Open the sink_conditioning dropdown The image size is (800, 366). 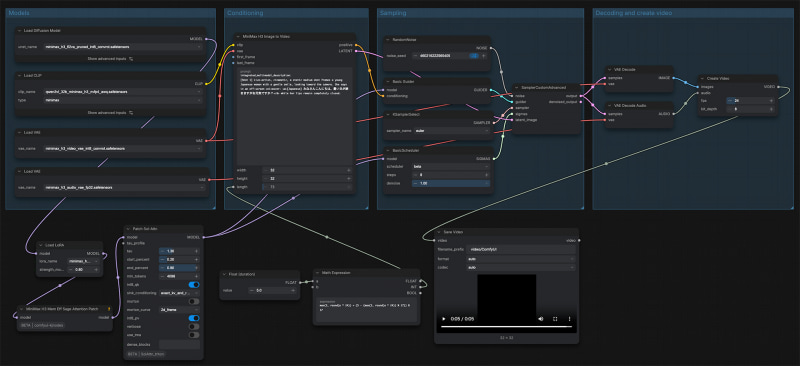click(x=179, y=293)
